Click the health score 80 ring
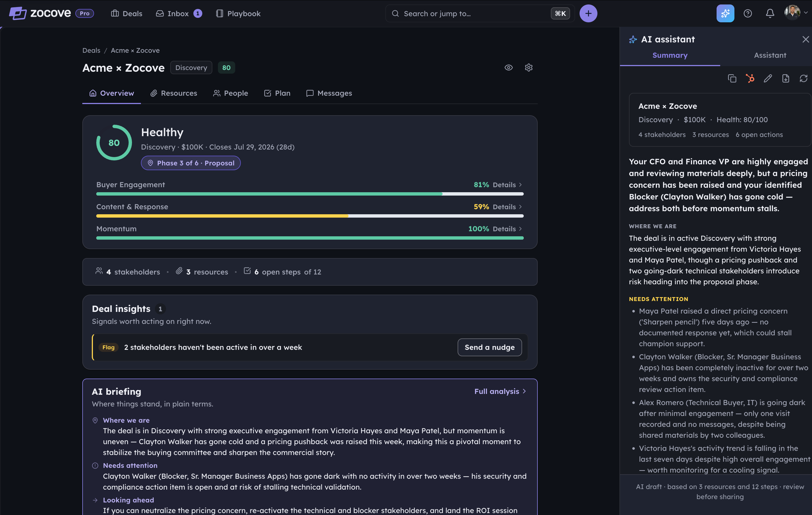This screenshot has width=812, height=515. click(114, 143)
